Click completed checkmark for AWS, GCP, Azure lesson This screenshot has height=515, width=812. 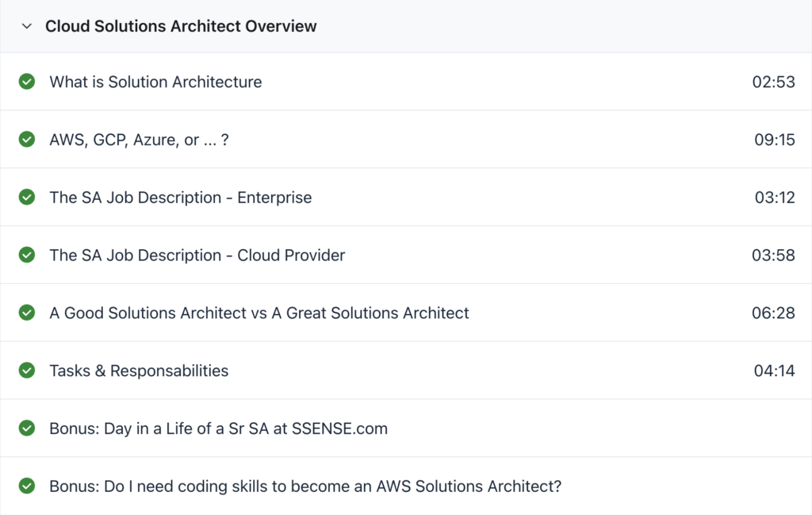tap(27, 140)
